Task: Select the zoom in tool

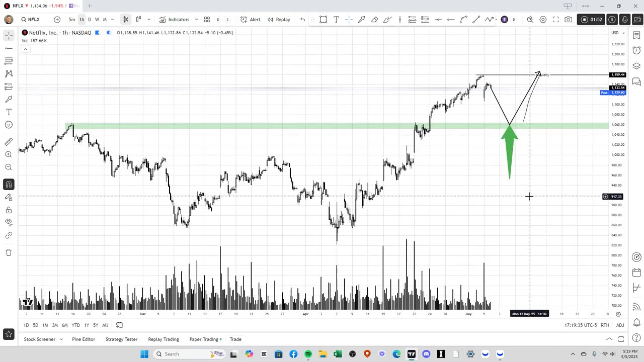Action: pos(9,154)
